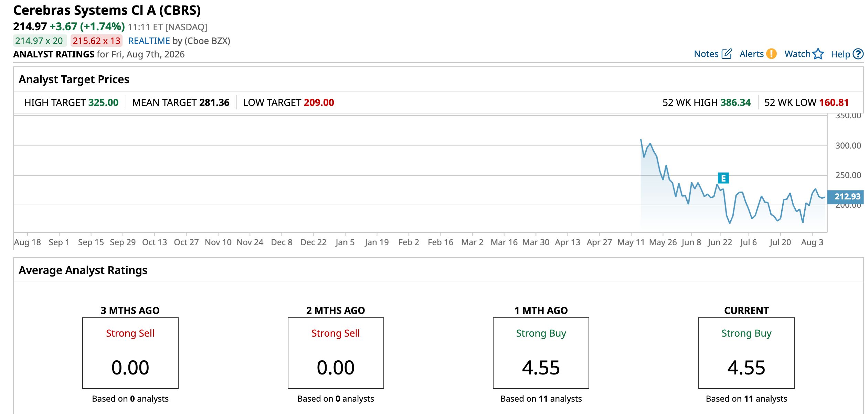Click the price change +3.67 (+1.74%)
This screenshot has width=868, height=414.
87,26
